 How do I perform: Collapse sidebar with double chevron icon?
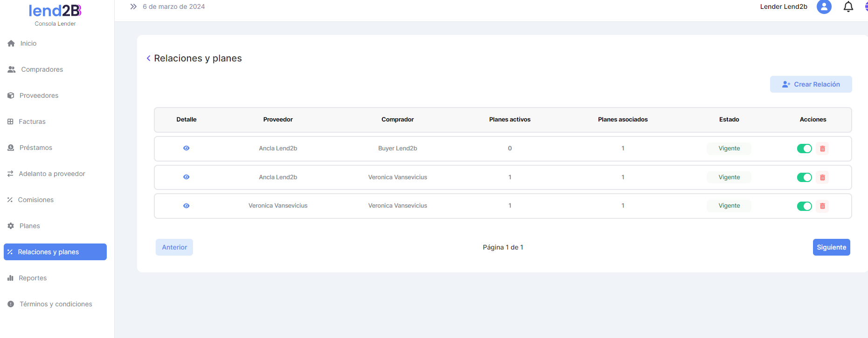tap(133, 7)
